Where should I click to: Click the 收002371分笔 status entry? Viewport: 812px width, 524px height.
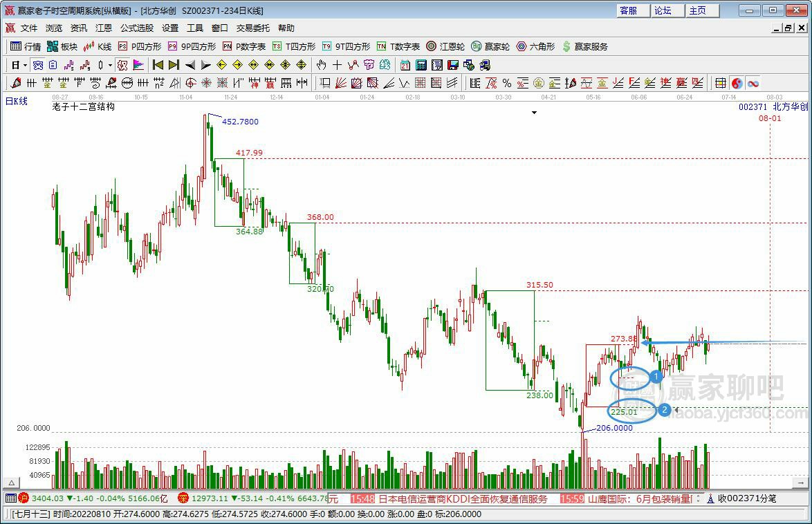tap(741, 498)
